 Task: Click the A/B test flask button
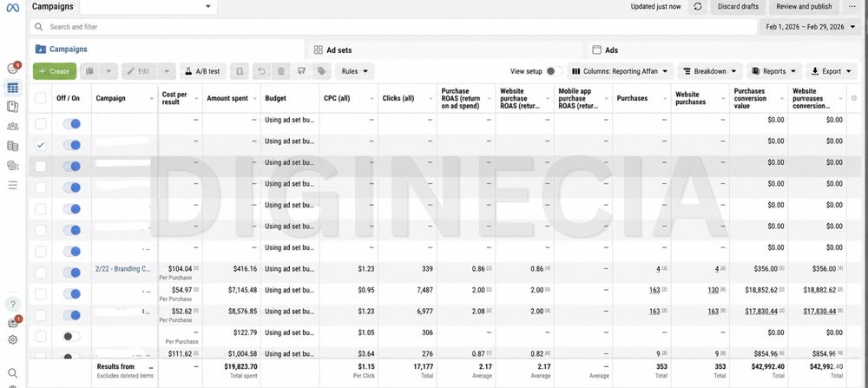point(202,71)
